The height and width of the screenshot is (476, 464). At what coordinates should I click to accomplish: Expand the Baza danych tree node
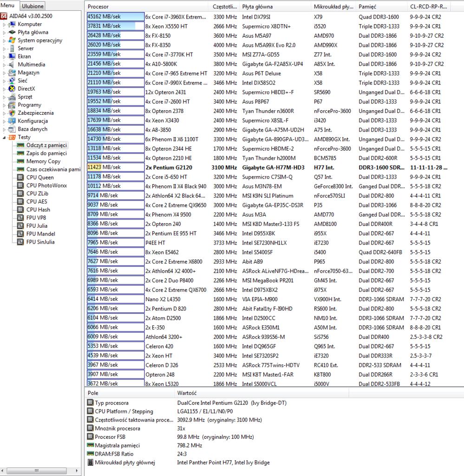point(4,129)
